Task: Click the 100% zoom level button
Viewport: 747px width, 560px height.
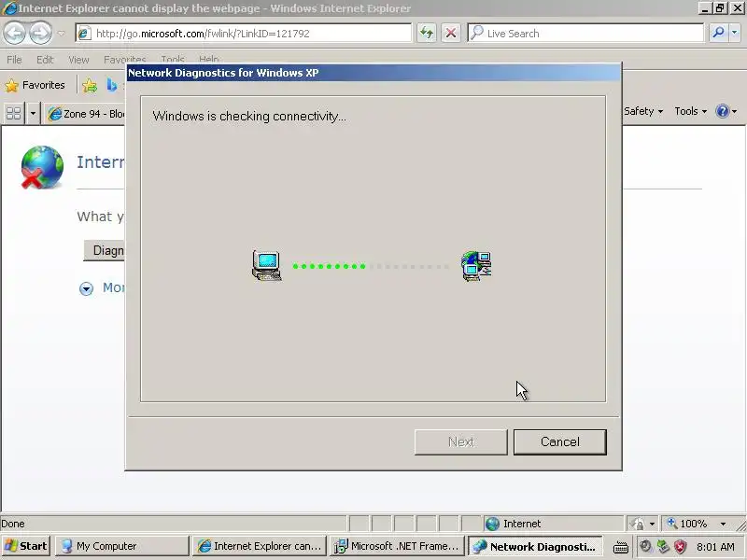Action: 687,524
